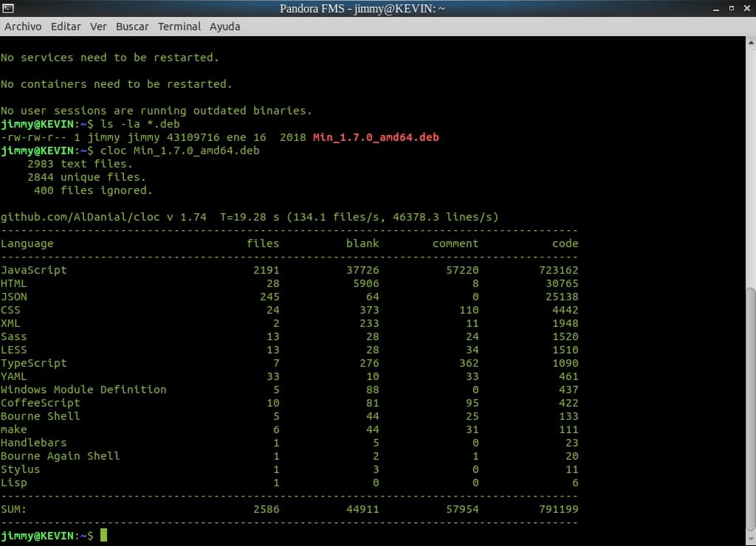Open the Ver menu

point(98,26)
